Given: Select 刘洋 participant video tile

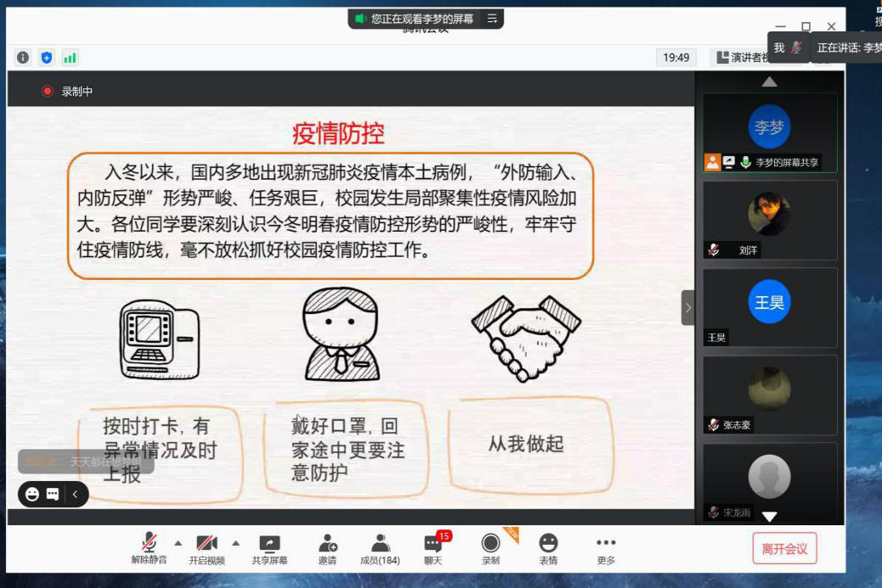Looking at the screenshot, I should [x=769, y=221].
